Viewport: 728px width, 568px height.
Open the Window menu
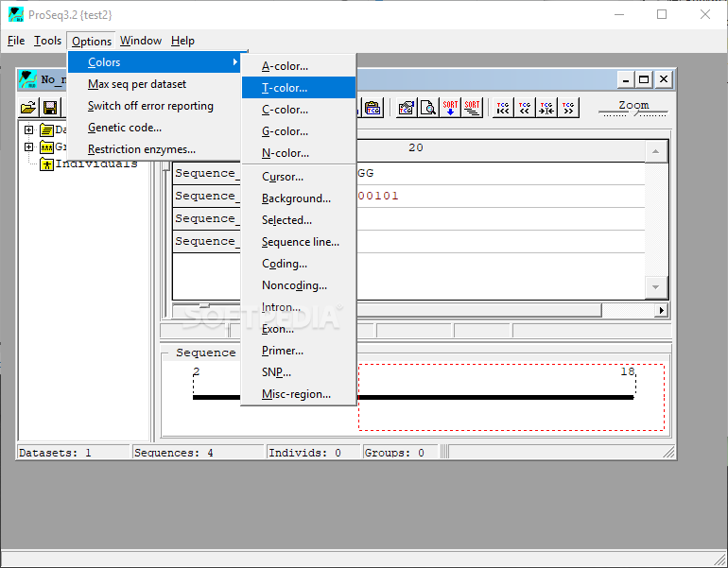point(141,41)
